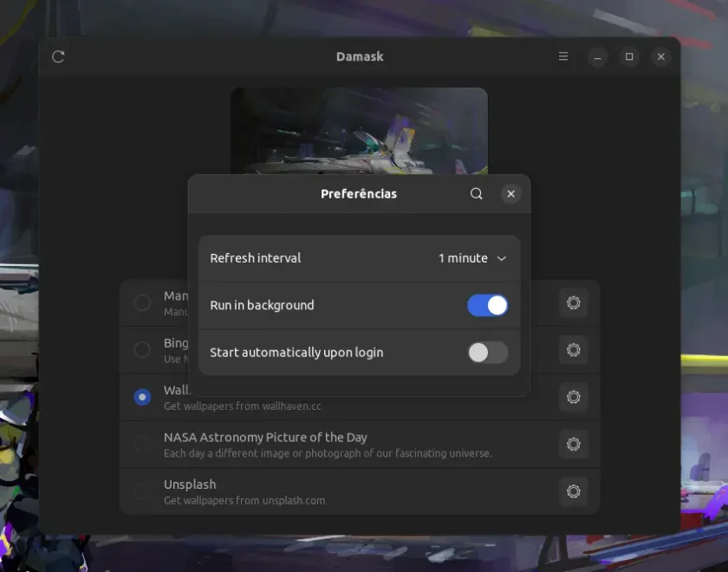This screenshot has width=728, height=572.
Task: Select the Unsplash source radio button
Action: pyautogui.click(x=142, y=491)
